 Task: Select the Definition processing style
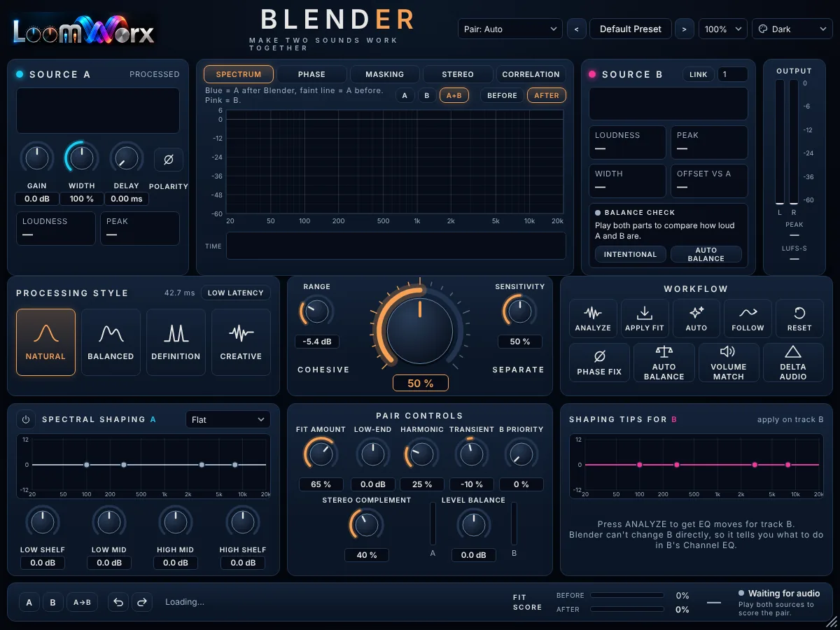tap(176, 342)
